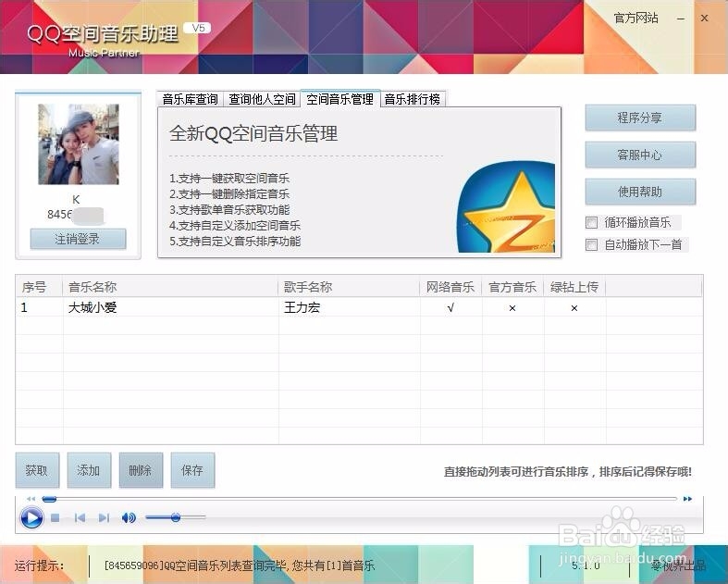Click the √ mark under 网络音乐
Viewport: 728px width, 584px height.
450,308
